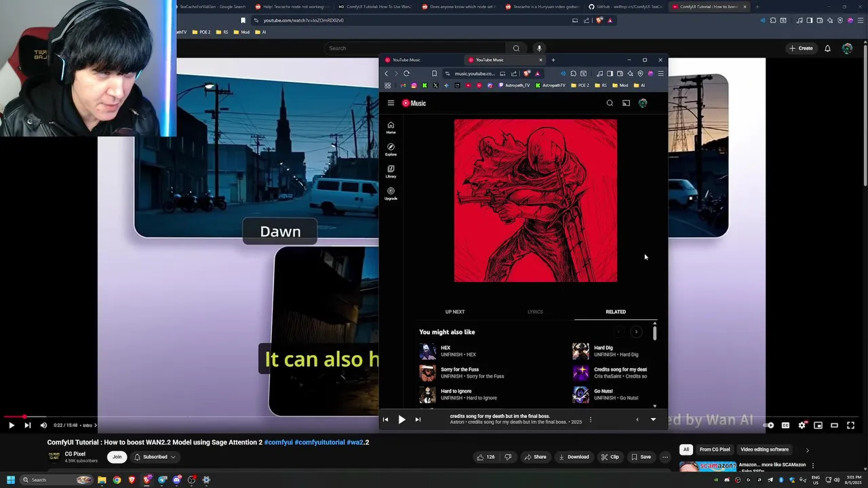Go back in the YouTube Music browser window
868x488 pixels.
point(387,73)
